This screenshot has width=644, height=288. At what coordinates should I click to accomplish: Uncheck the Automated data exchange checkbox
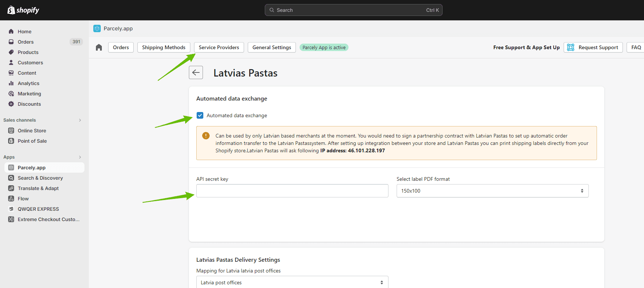[200, 115]
